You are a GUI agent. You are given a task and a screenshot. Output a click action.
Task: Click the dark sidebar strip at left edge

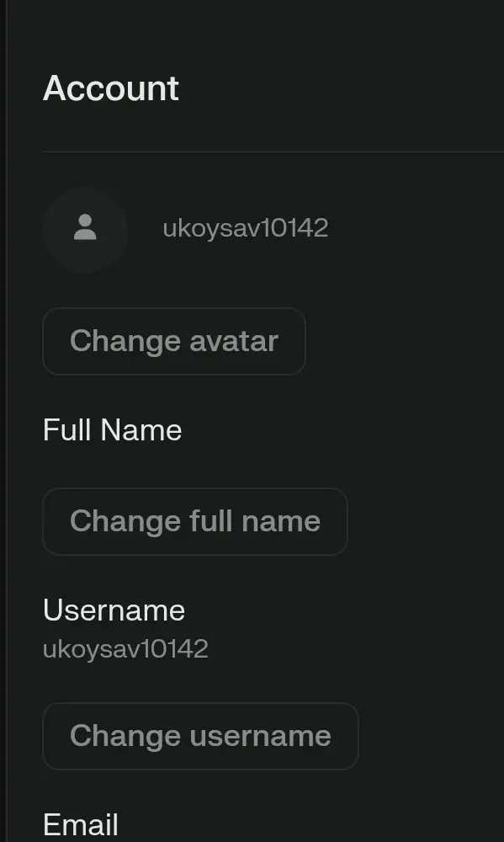[3, 421]
